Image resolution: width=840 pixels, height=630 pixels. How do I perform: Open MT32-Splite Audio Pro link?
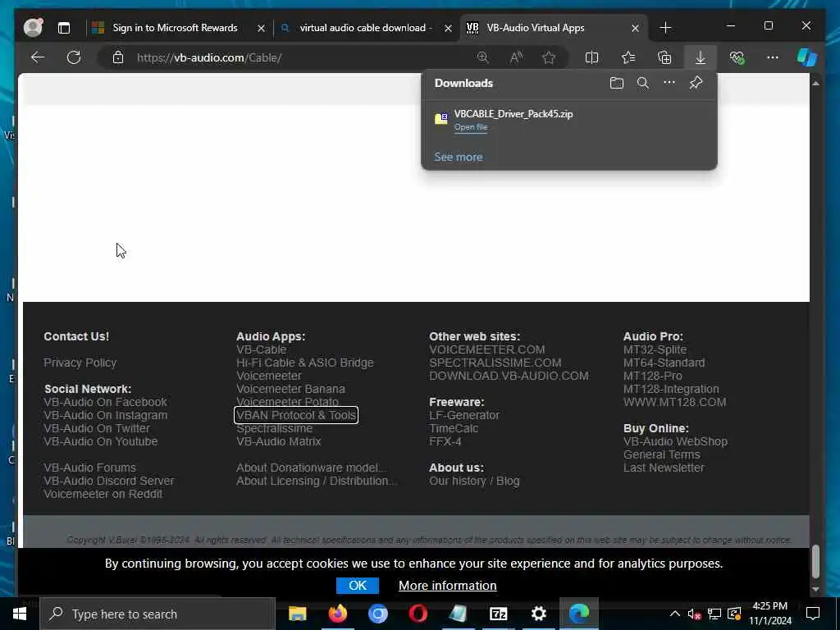655,349
